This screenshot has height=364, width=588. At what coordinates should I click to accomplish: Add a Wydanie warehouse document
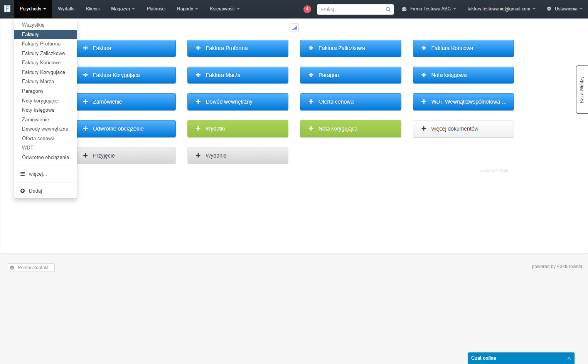click(x=238, y=156)
